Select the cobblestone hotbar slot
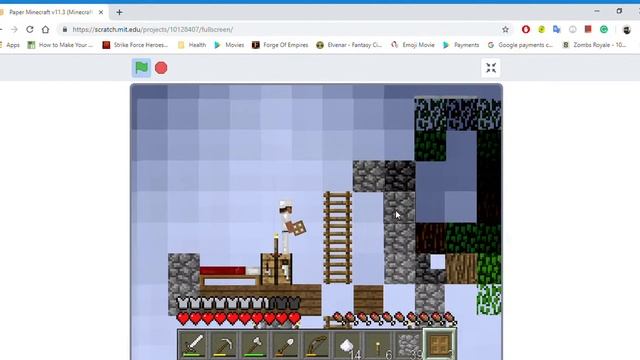 click(409, 345)
